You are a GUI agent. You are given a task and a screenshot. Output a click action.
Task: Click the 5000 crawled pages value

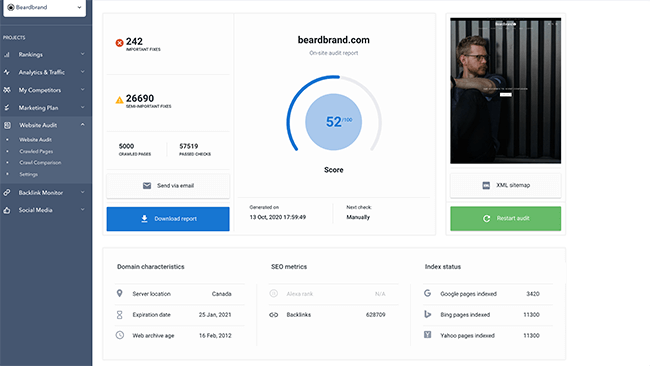(126, 146)
